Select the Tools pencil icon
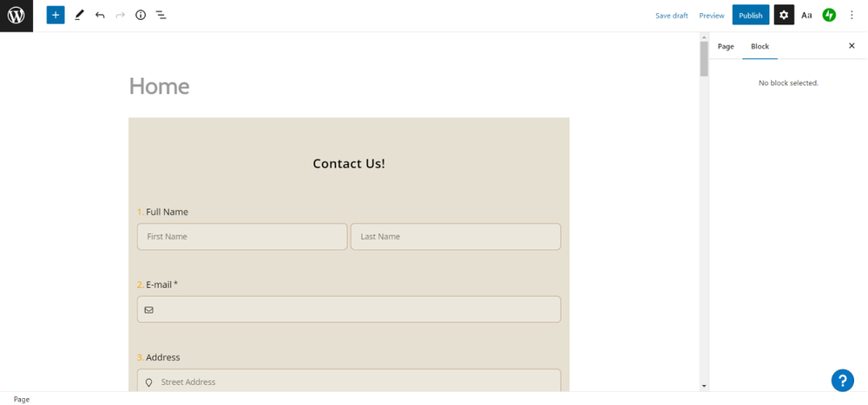This screenshot has width=868, height=405. click(79, 16)
